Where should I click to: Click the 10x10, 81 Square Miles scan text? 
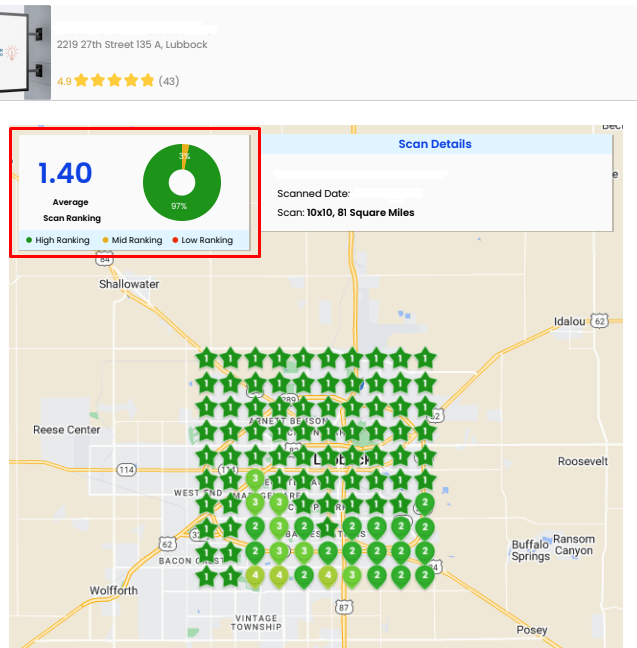pyautogui.click(x=360, y=212)
